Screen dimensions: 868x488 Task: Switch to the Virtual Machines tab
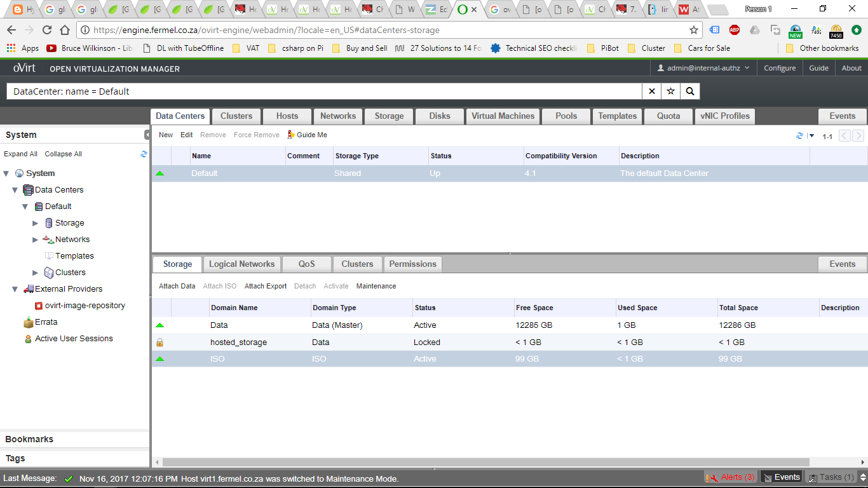tap(503, 116)
